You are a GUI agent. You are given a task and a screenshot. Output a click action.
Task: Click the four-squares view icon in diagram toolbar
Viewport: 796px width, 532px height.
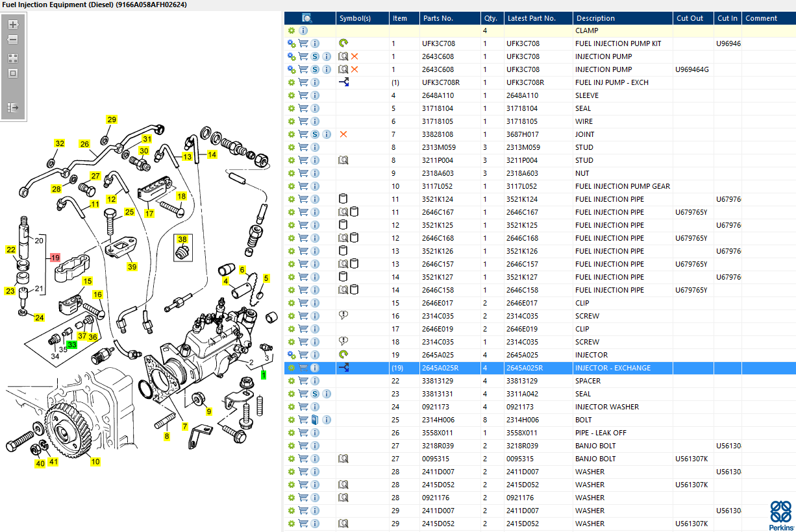coord(12,58)
